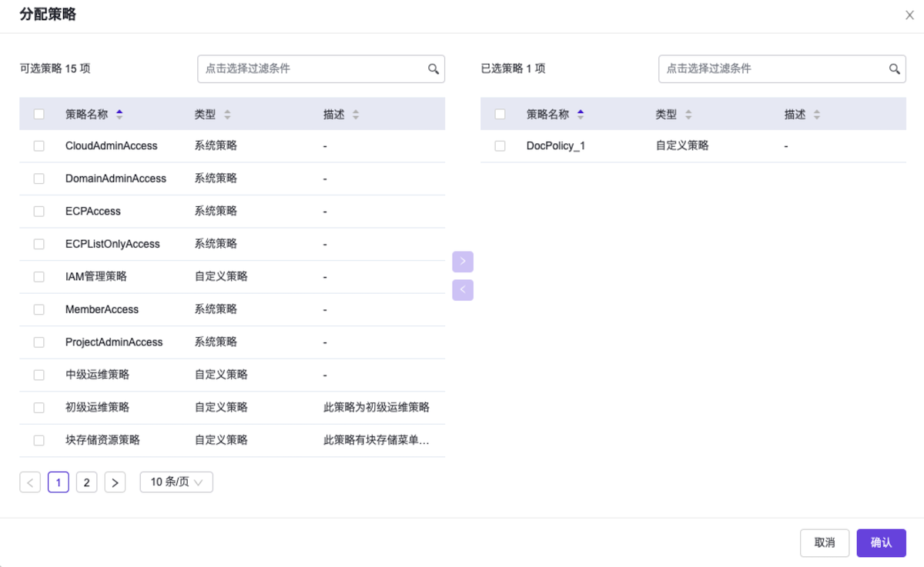Toggle the select-all checkbox in the left table
924x567 pixels.
click(x=38, y=113)
